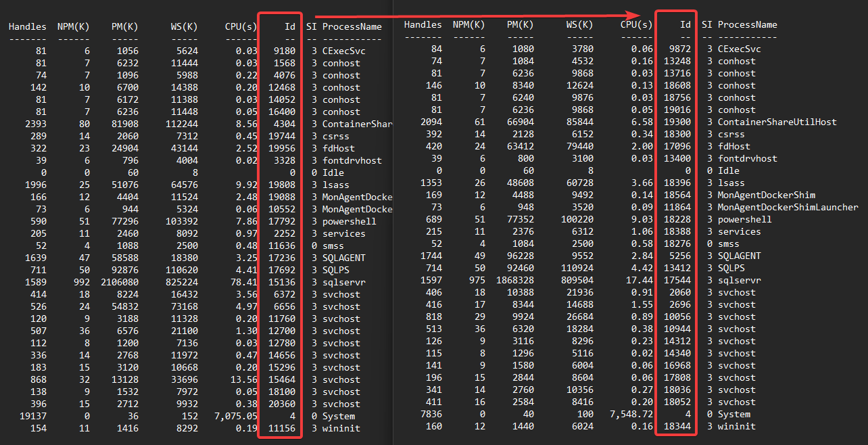Click WS(K) column header in right listing
The image size is (868, 445).
[x=580, y=24]
